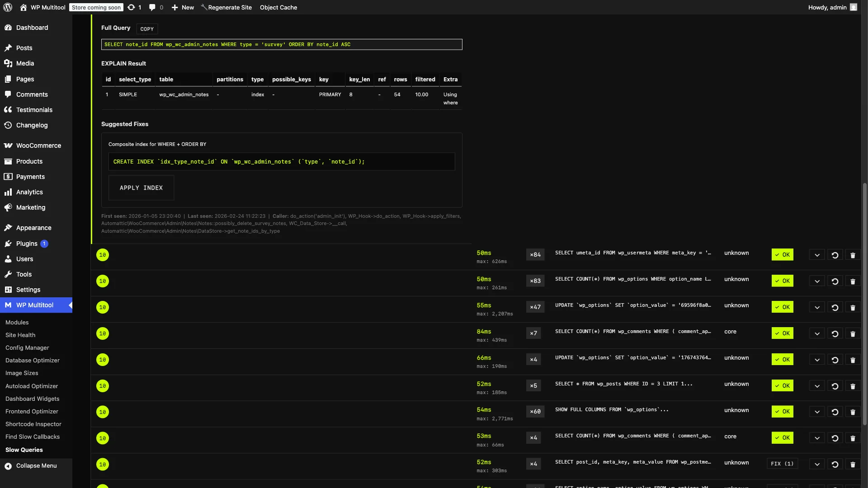Click the admin avatar thumbnail

coord(854,7)
